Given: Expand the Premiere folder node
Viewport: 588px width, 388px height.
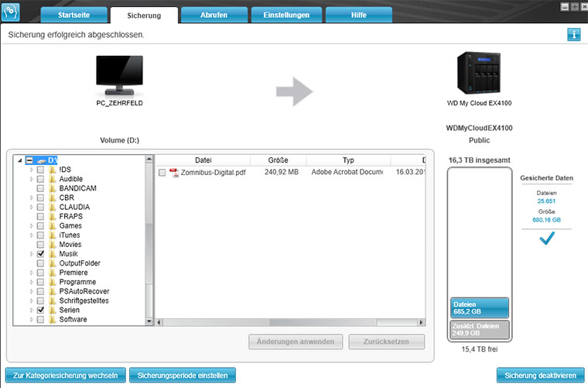Looking at the screenshot, I should pos(32,273).
